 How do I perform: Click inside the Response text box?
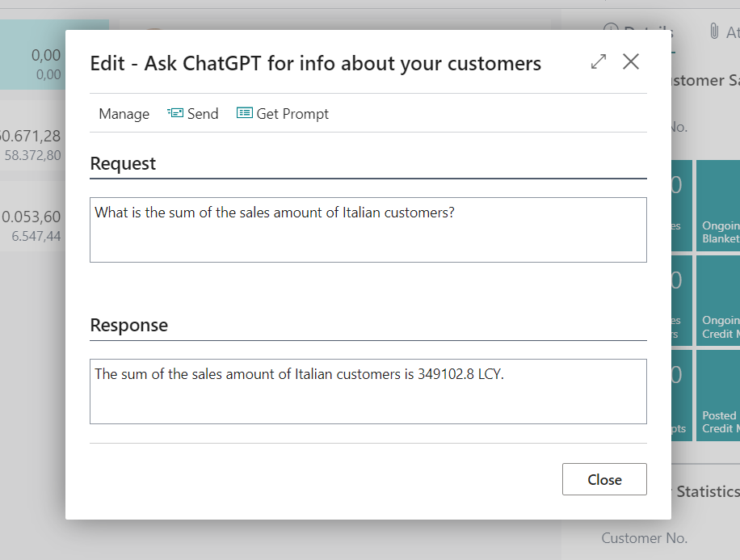point(368,391)
